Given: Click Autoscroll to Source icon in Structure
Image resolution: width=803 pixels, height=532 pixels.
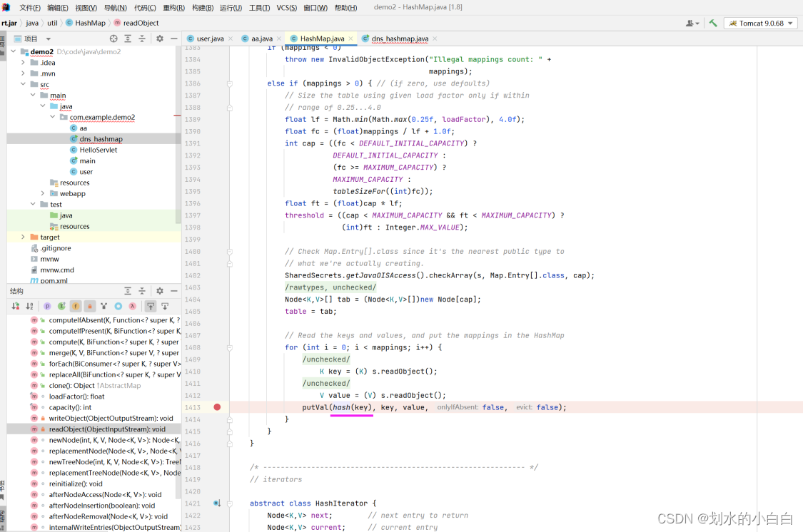Looking at the screenshot, I should (x=151, y=306).
